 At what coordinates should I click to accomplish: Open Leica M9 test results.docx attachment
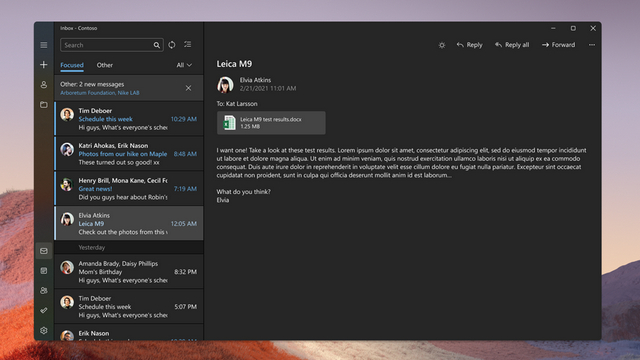pos(271,123)
